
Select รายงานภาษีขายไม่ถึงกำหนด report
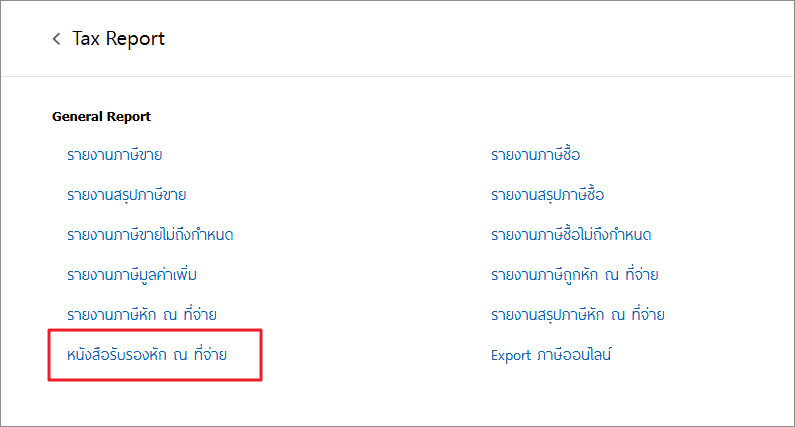[150, 234]
